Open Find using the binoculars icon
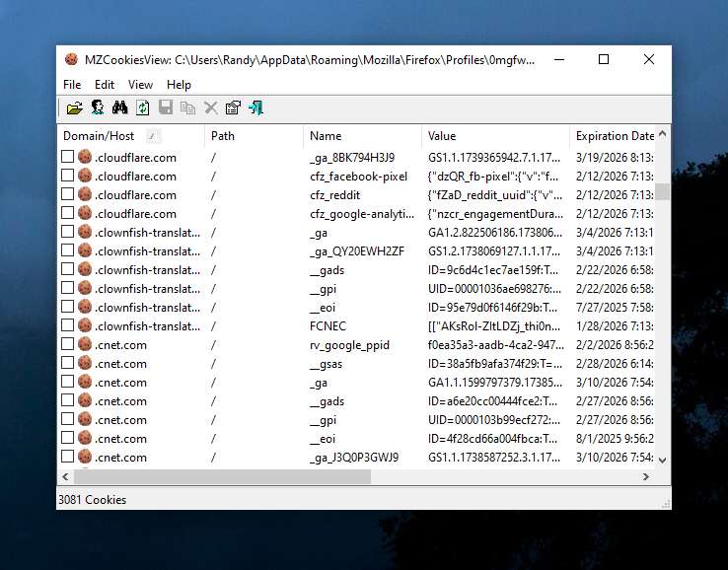This screenshot has width=728, height=570. pyautogui.click(x=119, y=107)
